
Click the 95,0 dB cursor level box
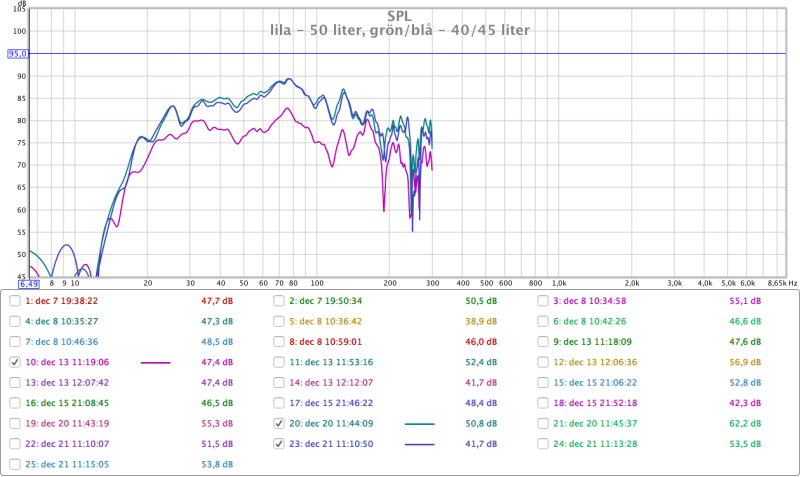click(18, 54)
